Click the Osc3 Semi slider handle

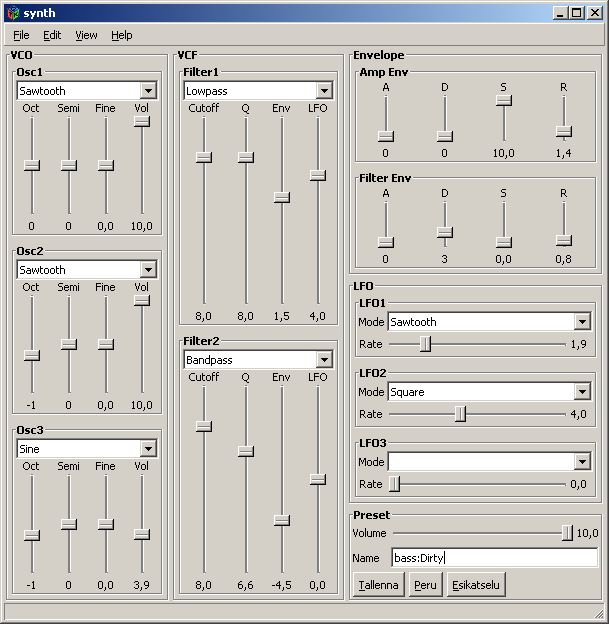click(69, 524)
